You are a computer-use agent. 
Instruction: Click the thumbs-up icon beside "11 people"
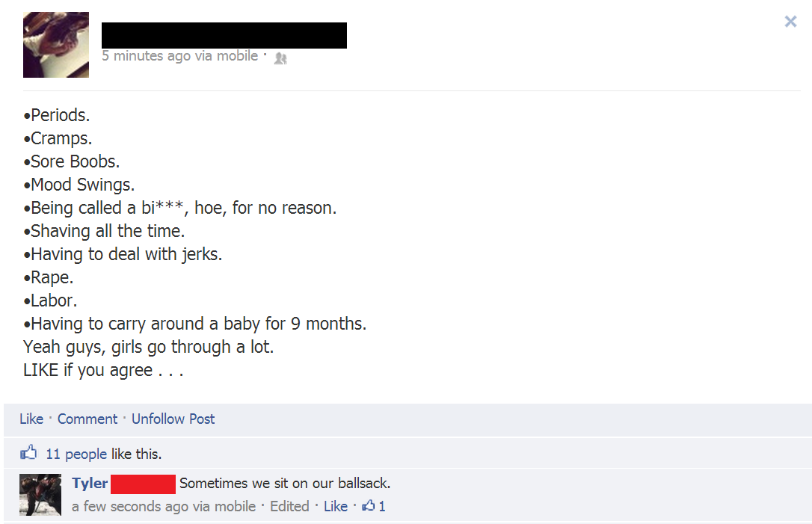point(28,453)
